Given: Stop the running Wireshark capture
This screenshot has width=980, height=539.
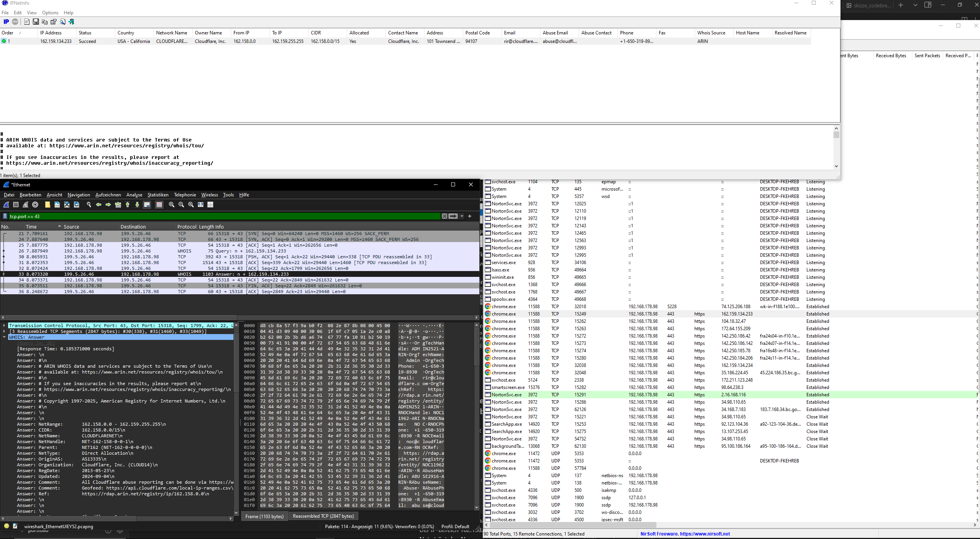Looking at the screenshot, I should click(16, 205).
